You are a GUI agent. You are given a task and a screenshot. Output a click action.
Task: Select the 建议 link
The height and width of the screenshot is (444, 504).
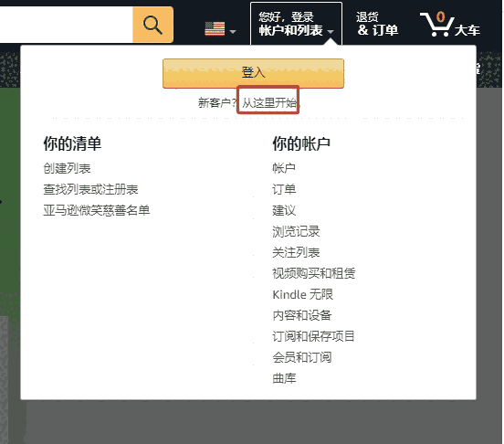(284, 210)
